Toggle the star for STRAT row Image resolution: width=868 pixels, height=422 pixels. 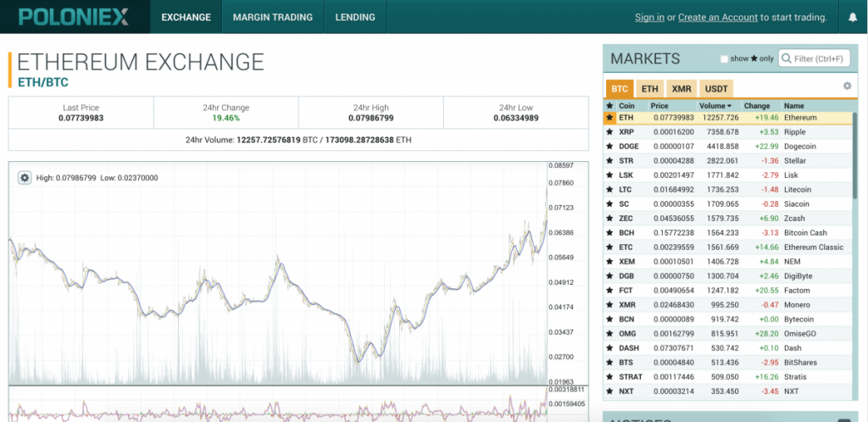click(x=609, y=376)
